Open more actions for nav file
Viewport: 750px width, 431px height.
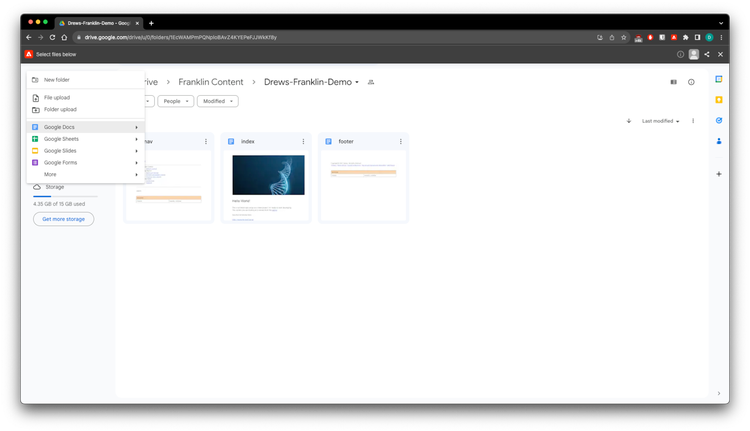206,142
